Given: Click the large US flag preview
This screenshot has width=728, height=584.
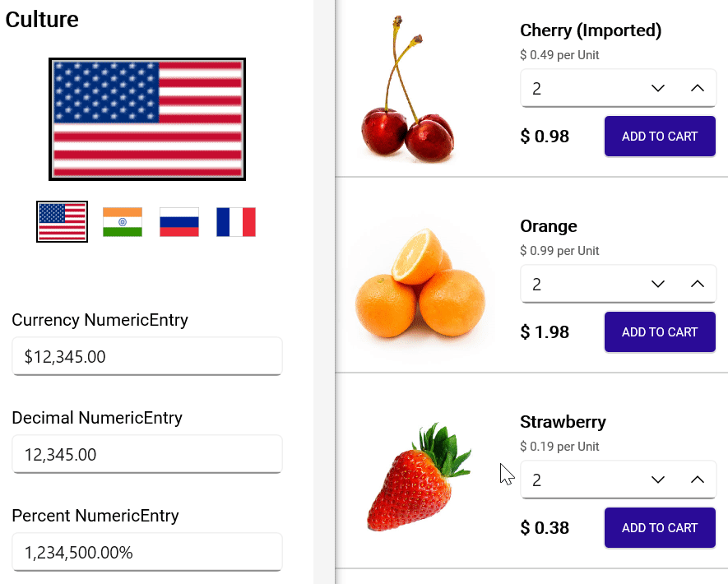Looking at the screenshot, I should pos(147,119).
